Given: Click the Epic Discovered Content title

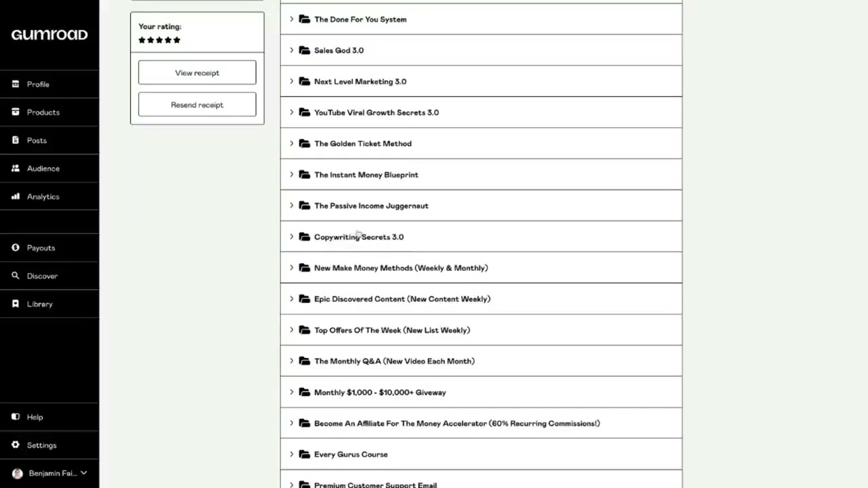Looking at the screenshot, I should pyautogui.click(x=402, y=299).
